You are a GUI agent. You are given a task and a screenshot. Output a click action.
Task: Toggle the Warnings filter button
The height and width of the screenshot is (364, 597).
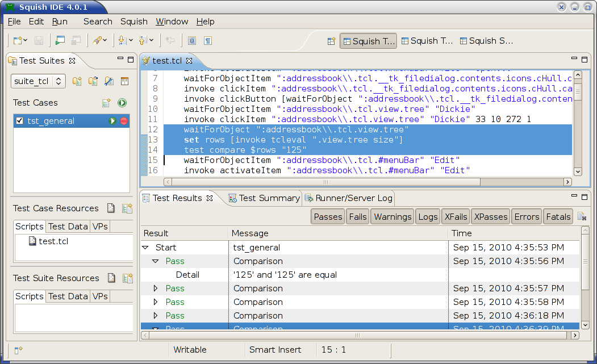(392, 216)
